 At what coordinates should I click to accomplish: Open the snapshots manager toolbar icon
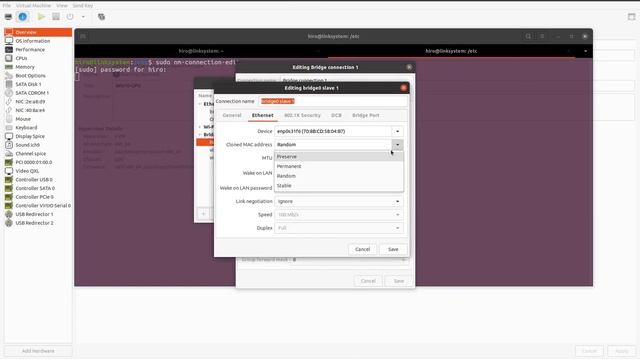coord(101,17)
